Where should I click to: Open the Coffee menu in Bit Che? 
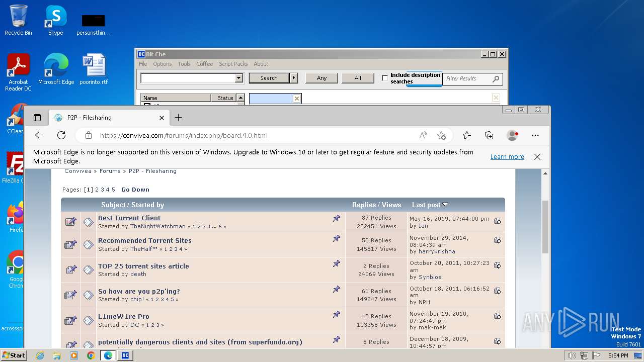point(204,64)
